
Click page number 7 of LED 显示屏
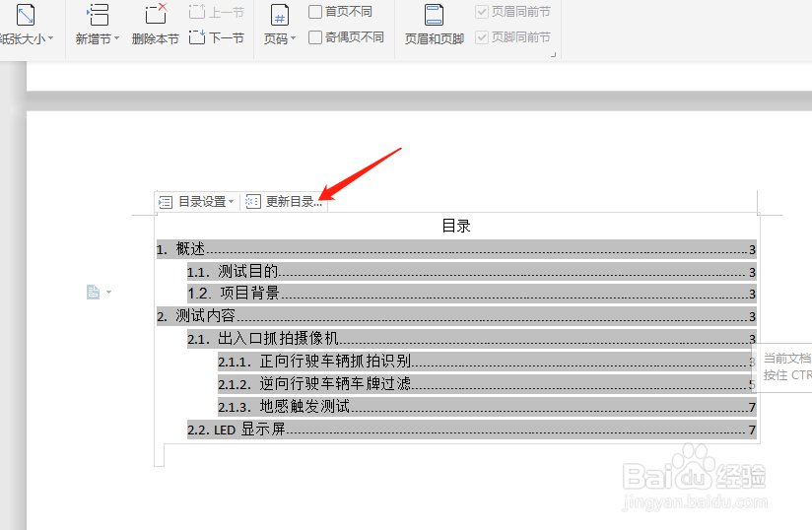(752, 431)
